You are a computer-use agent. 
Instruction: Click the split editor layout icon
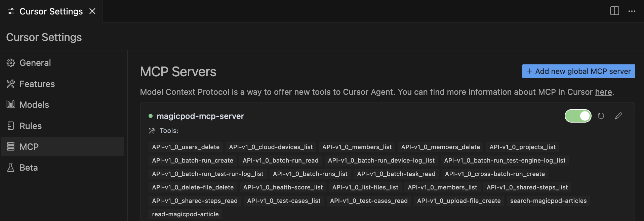pyautogui.click(x=614, y=11)
